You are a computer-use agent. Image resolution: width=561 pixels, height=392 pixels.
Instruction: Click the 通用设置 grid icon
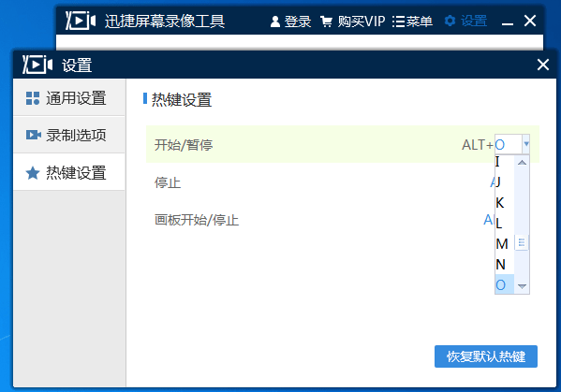[x=33, y=98]
